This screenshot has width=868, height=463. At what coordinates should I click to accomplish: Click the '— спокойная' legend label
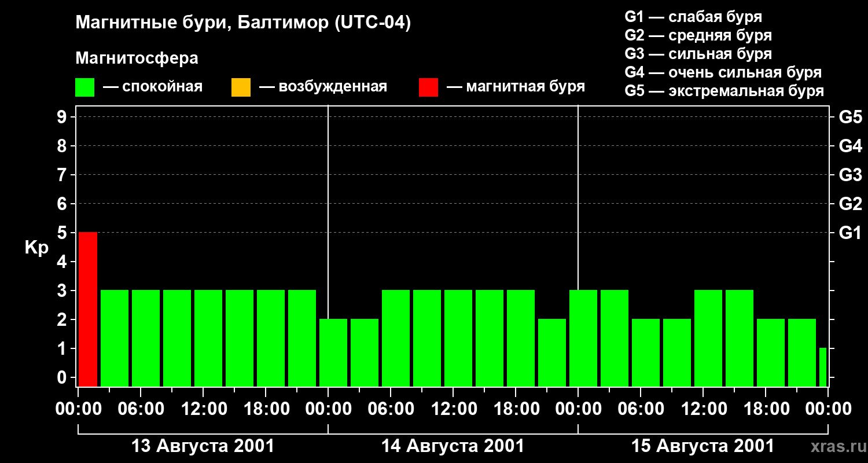pyautogui.click(x=153, y=87)
